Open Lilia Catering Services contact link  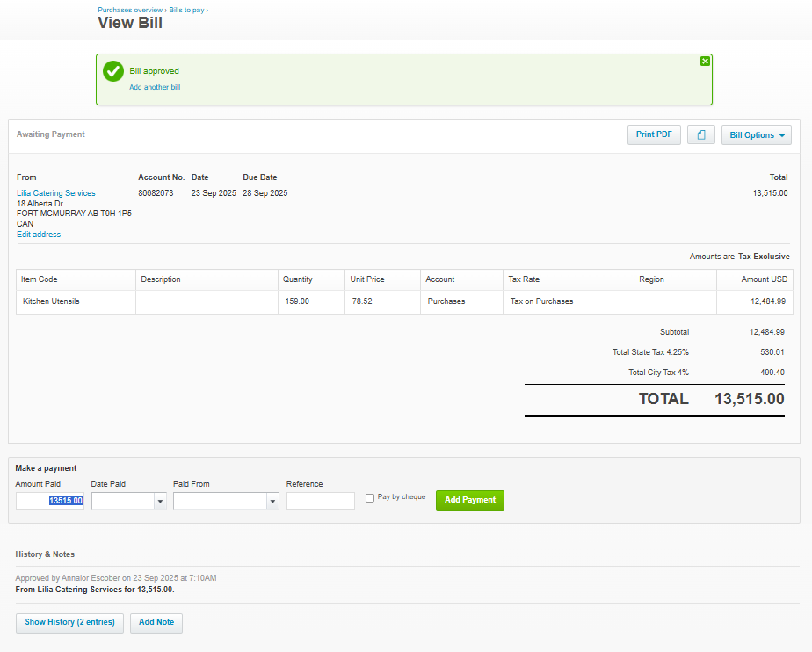56,193
